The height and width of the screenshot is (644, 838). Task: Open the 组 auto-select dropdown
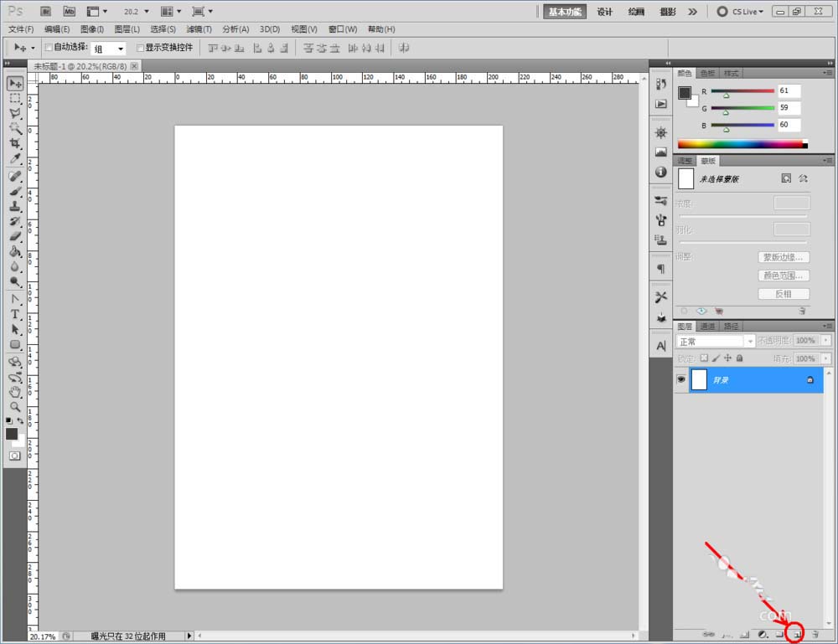click(x=108, y=49)
